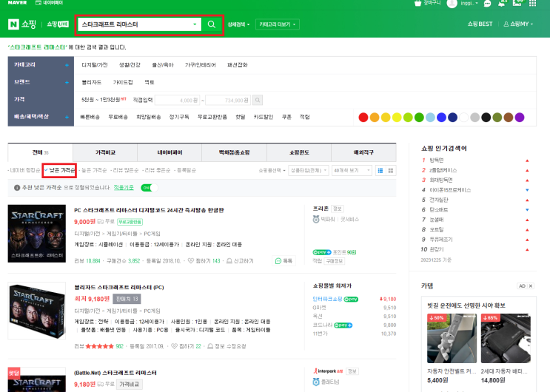The image size is (550, 392).
Task: Switch to 전체 results tab
Action: [x=40, y=152]
